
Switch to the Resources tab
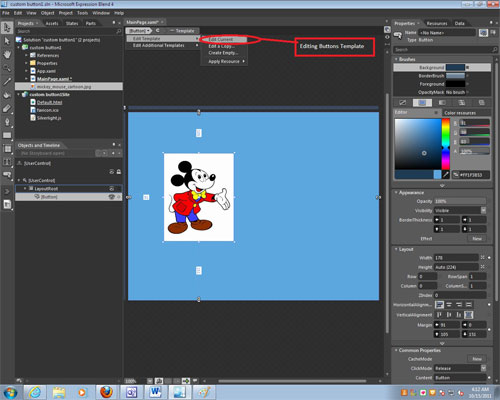coord(437,23)
